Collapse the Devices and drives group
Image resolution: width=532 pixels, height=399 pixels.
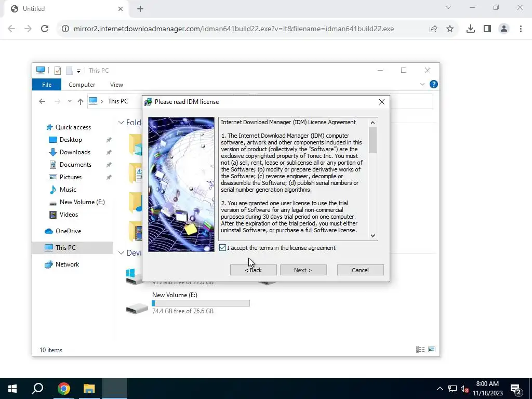point(121,253)
